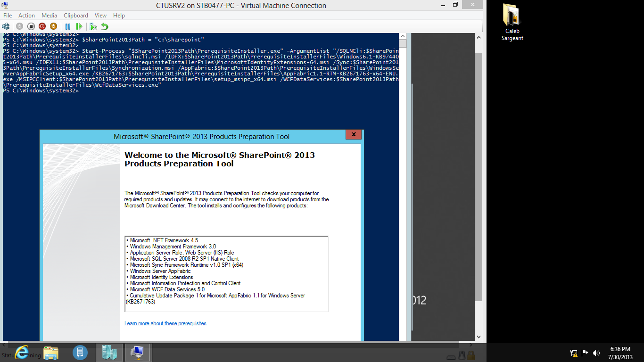The height and width of the screenshot is (362, 644).
Task: Click 'Microsoft SQL Server 2008 R2 SP1 Native Client'
Action: click(x=184, y=259)
